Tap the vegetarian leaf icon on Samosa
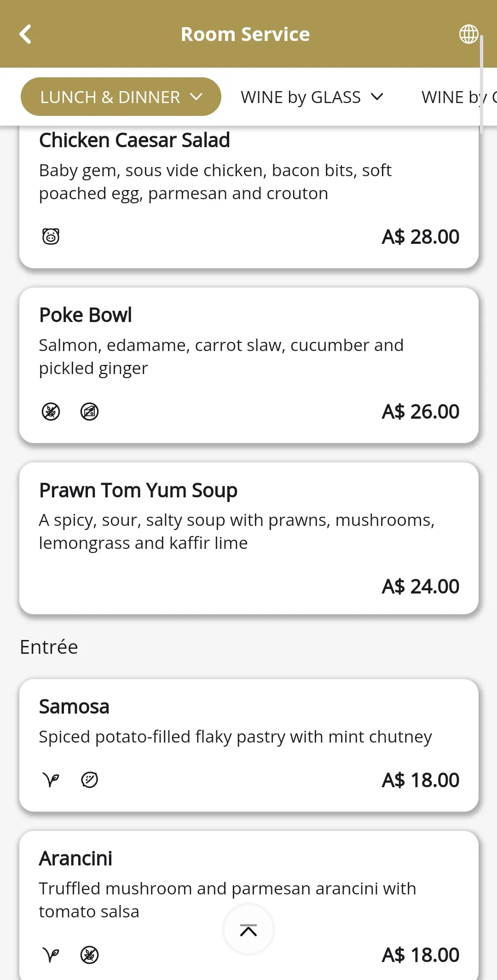 pos(51,780)
